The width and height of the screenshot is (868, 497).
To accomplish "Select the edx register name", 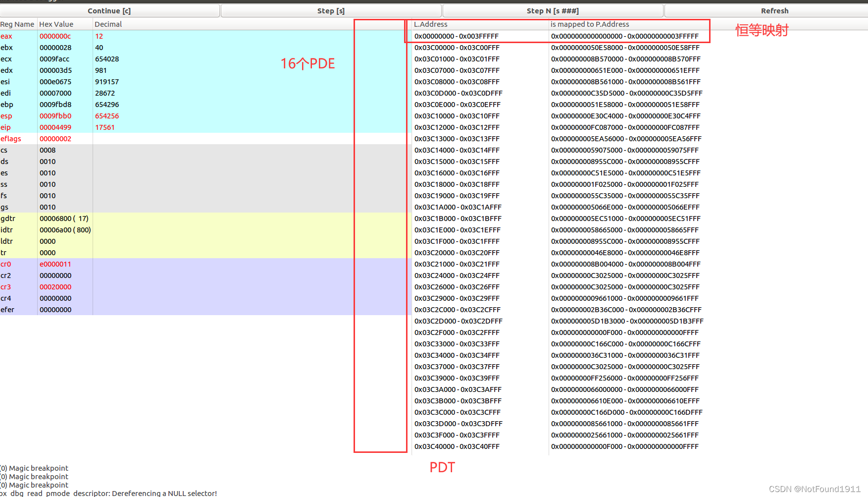I will pyautogui.click(x=7, y=70).
